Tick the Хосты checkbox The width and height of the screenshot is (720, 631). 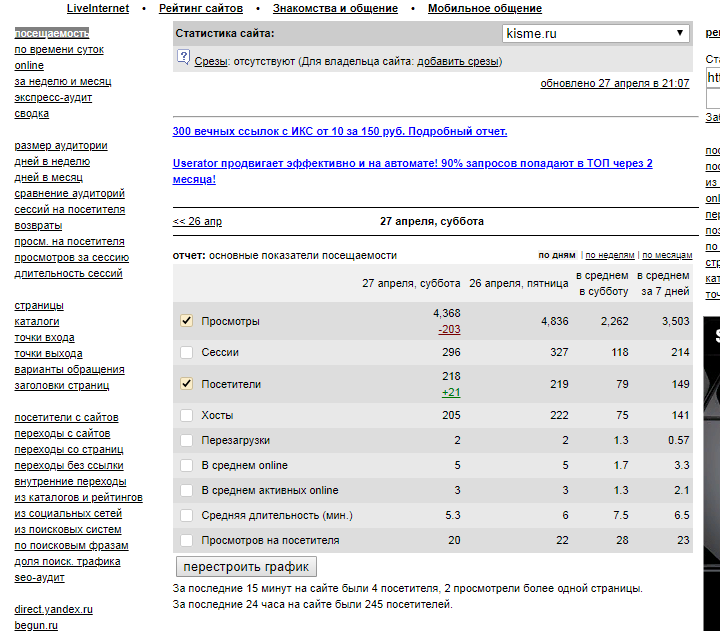click(x=186, y=415)
